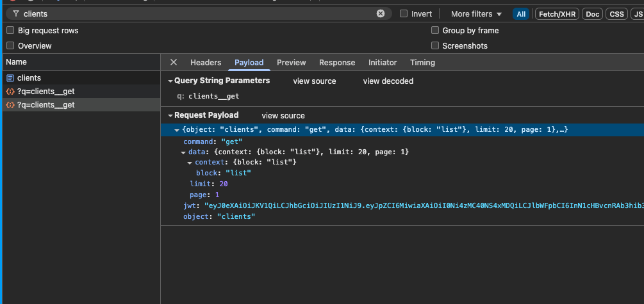Collapse the data object node
The image size is (644, 304).
183,152
